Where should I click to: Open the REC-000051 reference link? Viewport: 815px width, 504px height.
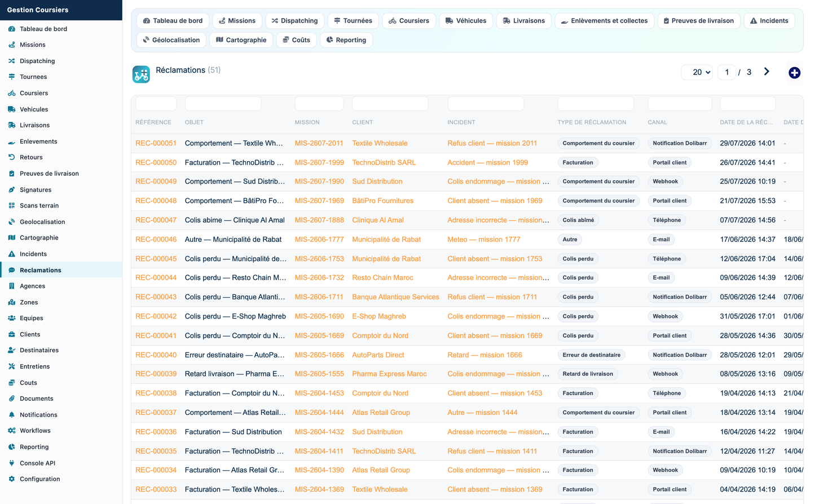point(156,143)
